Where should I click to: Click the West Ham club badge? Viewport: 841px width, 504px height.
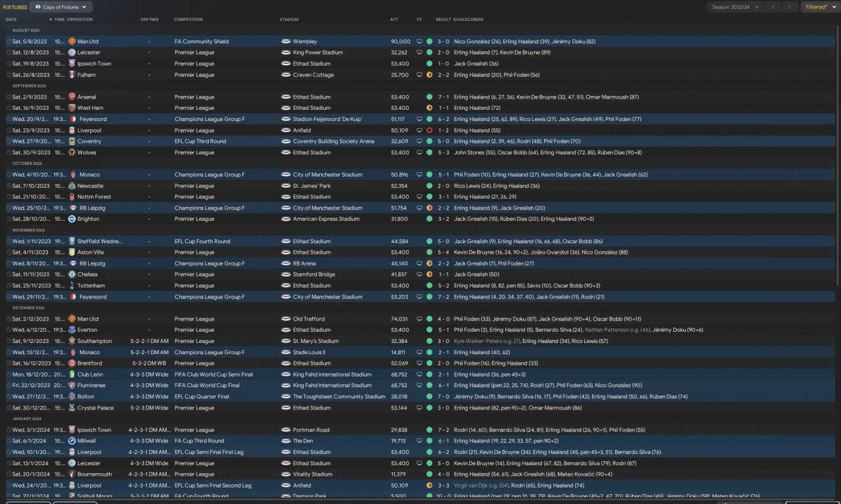(72, 108)
